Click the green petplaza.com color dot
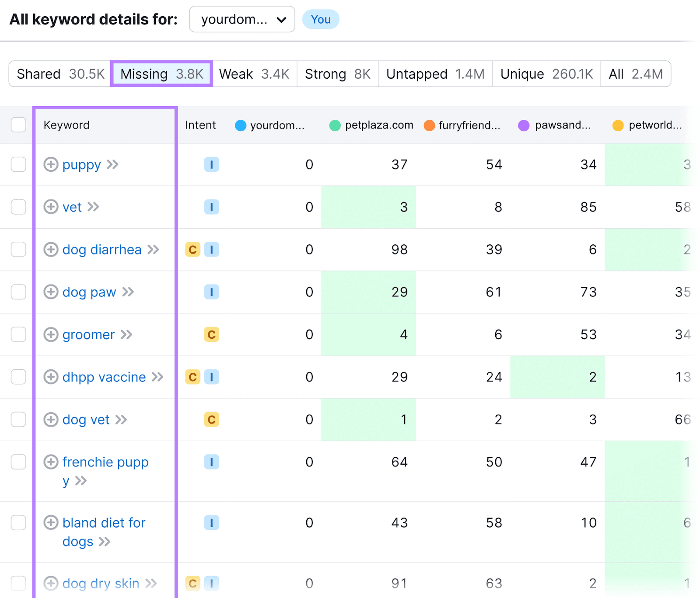The image size is (700, 598). pos(335,125)
